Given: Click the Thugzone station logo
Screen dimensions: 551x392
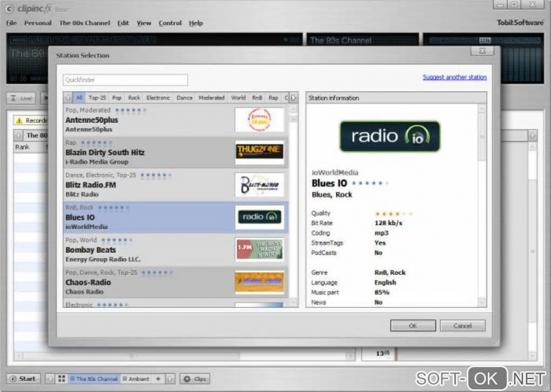Looking at the screenshot, I should tap(259, 152).
